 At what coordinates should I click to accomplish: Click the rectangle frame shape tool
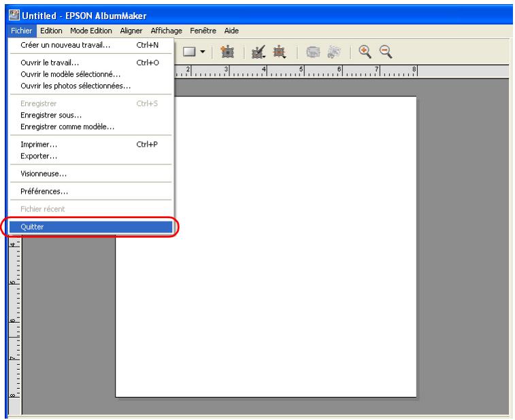tap(189, 52)
